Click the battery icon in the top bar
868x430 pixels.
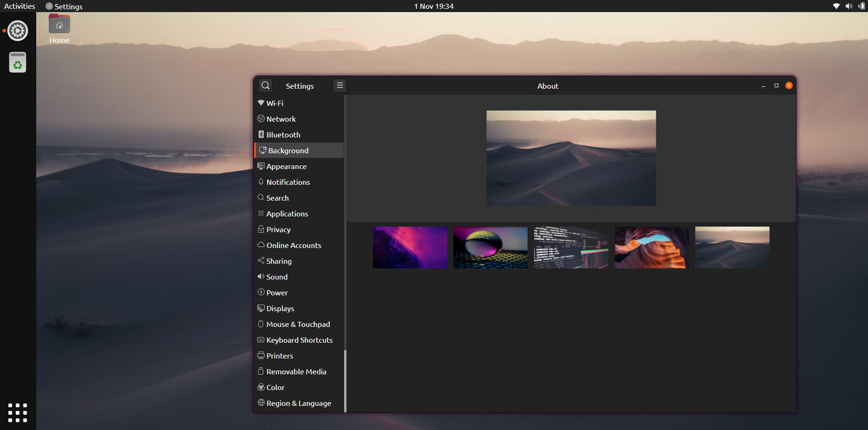click(x=860, y=6)
